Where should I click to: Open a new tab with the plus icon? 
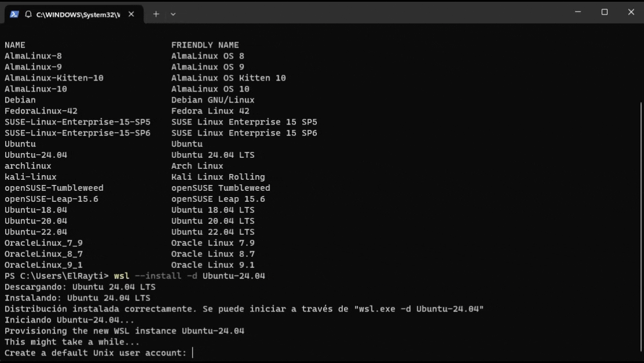[156, 14]
